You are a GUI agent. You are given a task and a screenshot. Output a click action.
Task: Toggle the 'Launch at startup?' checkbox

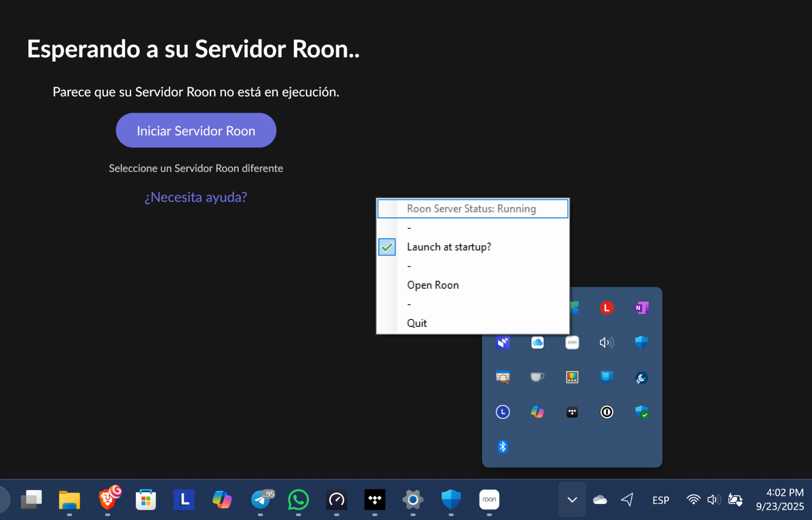(387, 247)
